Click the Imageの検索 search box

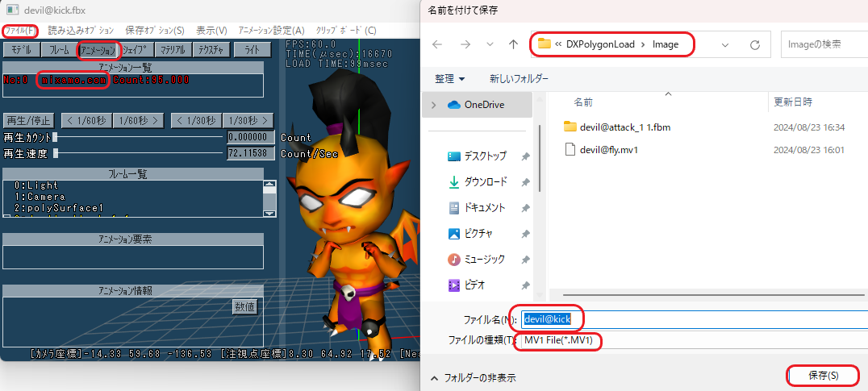click(x=824, y=44)
